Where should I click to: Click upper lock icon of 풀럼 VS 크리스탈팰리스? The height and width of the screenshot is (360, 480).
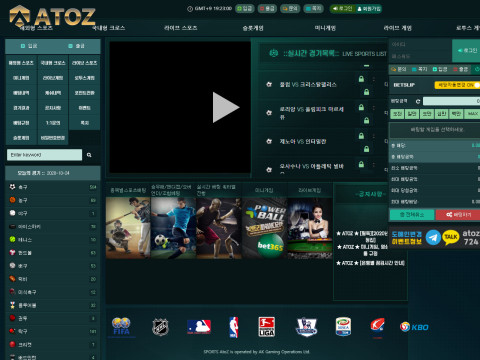click(x=361, y=79)
